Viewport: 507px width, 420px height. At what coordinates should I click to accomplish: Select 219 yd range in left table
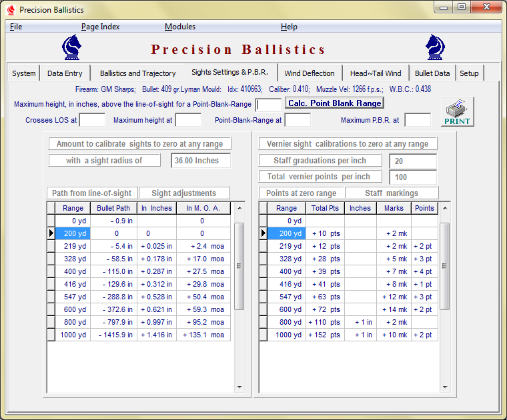(x=73, y=246)
